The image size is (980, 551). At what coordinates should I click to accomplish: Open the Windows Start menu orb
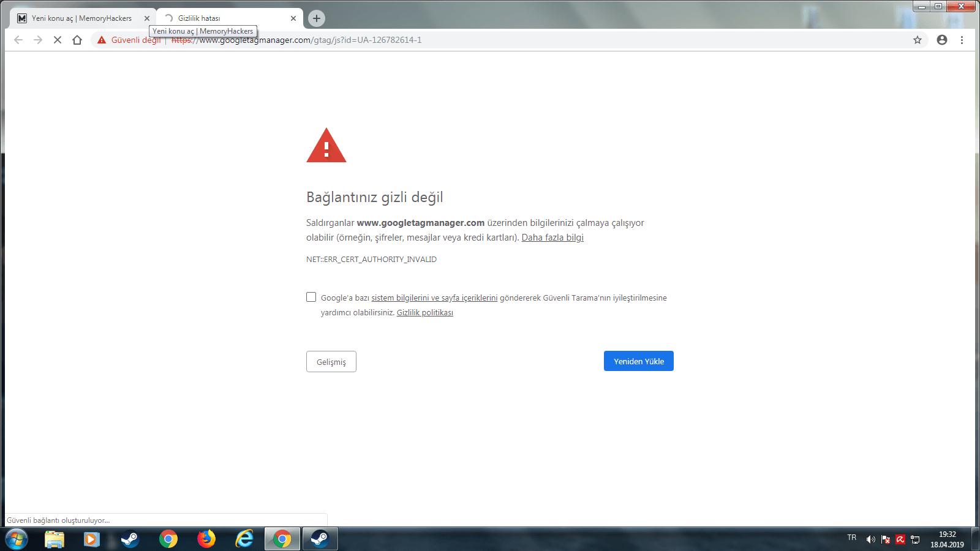pyautogui.click(x=16, y=539)
